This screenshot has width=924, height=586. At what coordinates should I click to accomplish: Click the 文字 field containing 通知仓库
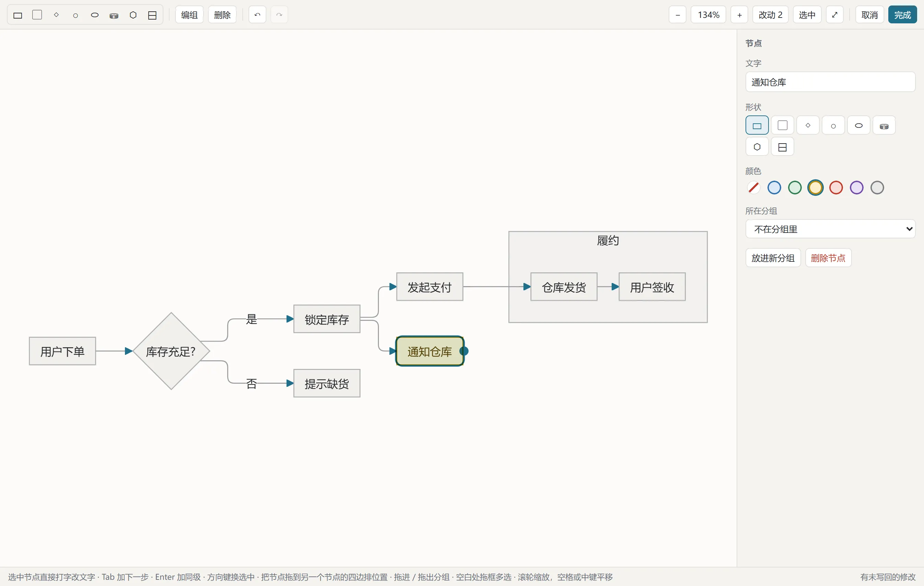tap(830, 82)
